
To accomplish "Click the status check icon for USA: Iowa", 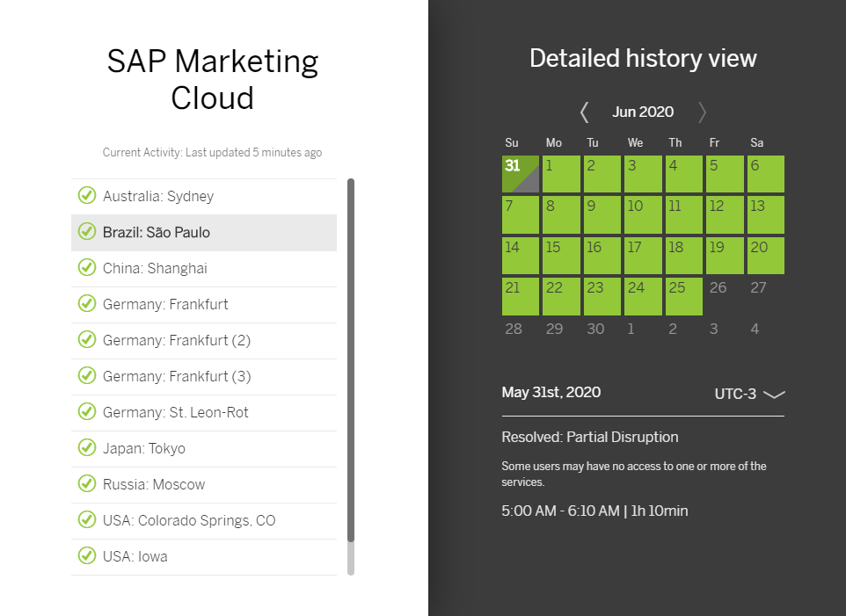I will point(87,555).
